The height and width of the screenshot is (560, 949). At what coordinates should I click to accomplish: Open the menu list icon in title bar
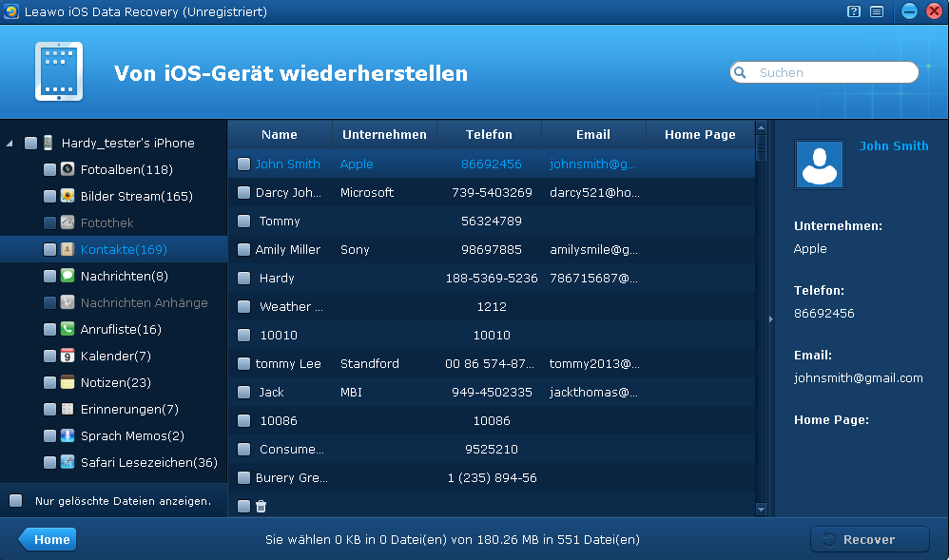[x=877, y=11]
